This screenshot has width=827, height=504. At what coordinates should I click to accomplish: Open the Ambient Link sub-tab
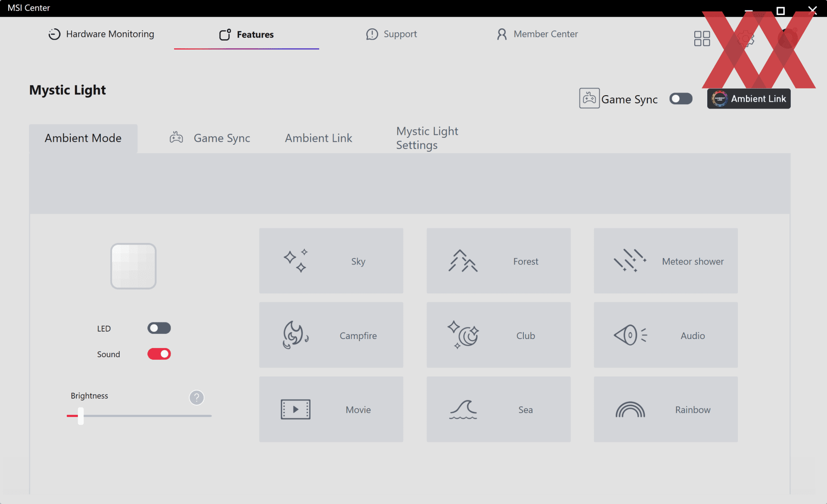pos(318,138)
